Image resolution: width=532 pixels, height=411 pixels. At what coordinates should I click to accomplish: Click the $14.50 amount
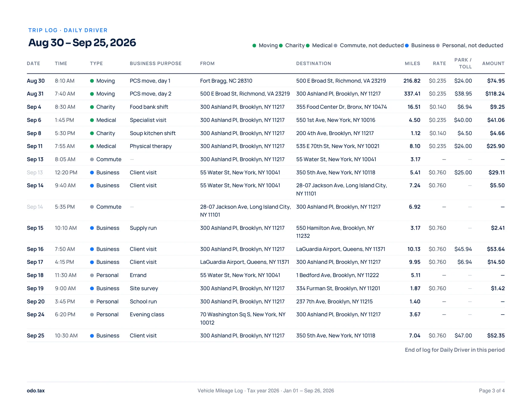coord(496,262)
